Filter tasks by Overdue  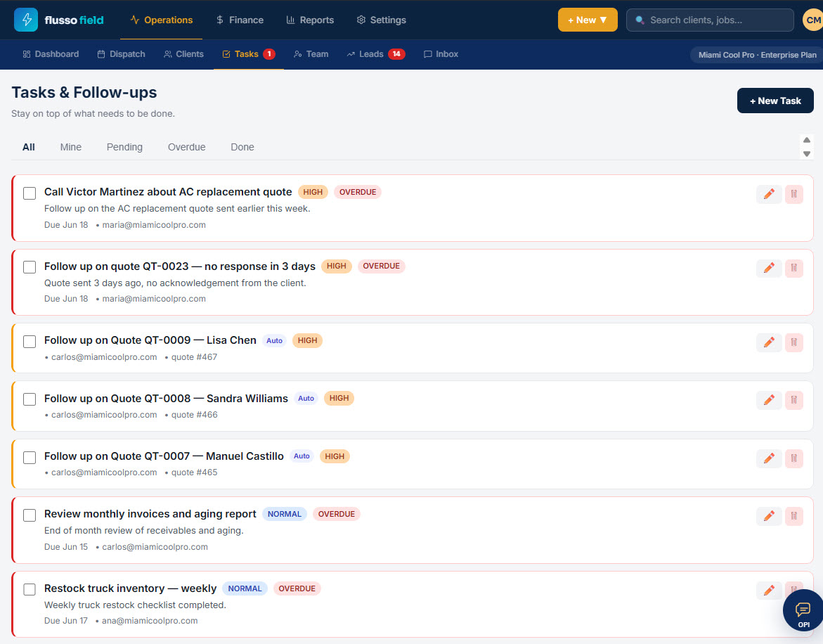click(186, 148)
